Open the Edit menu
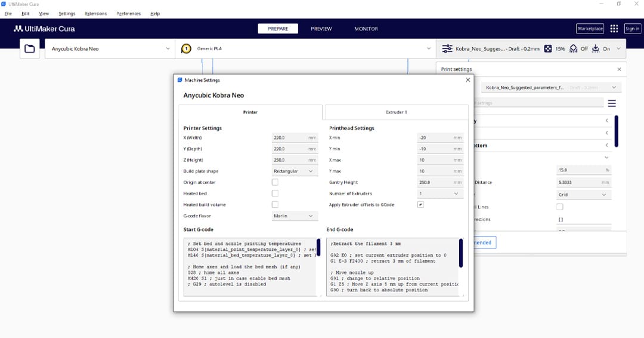 (x=26, y=14)
